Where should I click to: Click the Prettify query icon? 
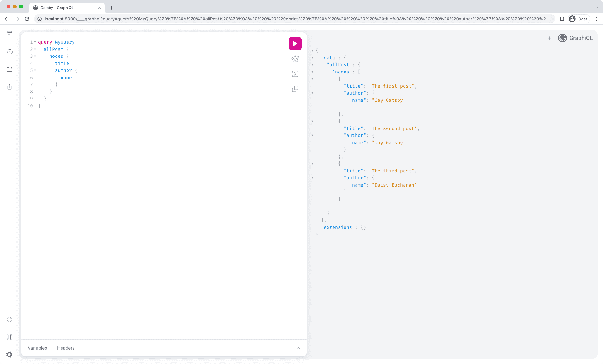click(x=295, y=59)
